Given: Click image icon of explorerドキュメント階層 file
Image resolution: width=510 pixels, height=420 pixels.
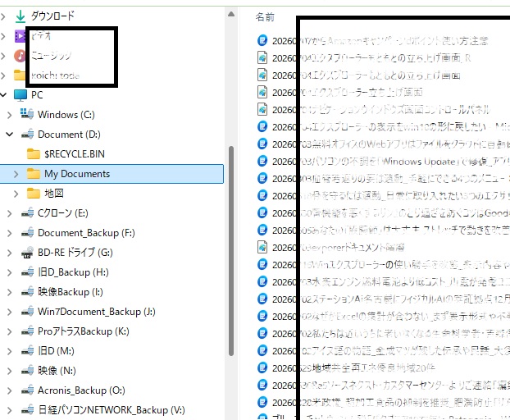Looking at the screenshot, I should 262,248.
